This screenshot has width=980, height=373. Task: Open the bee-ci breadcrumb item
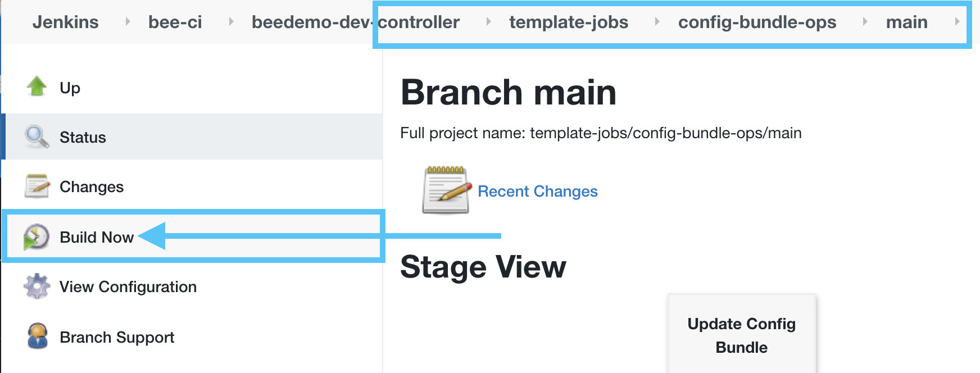tap(175, 22)
